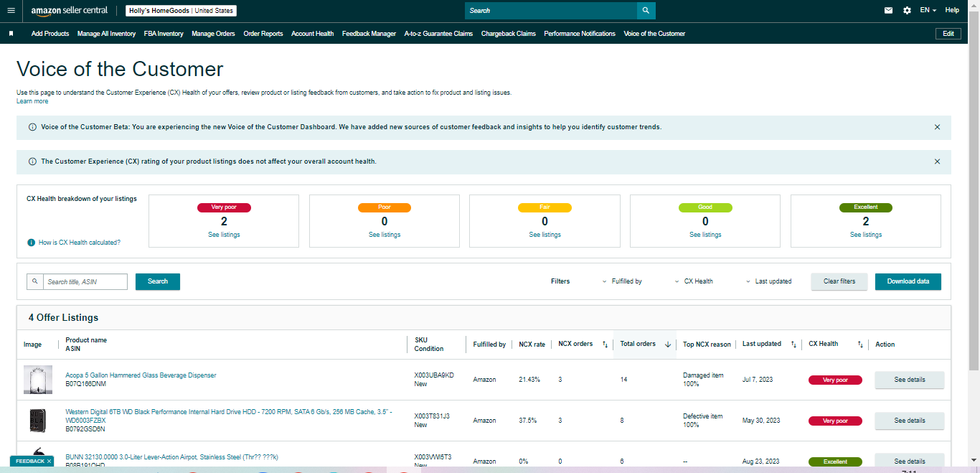
Task: Open Acopa 5 Gallon Beverage Dispenser link
Action: [x=141, y=375]
